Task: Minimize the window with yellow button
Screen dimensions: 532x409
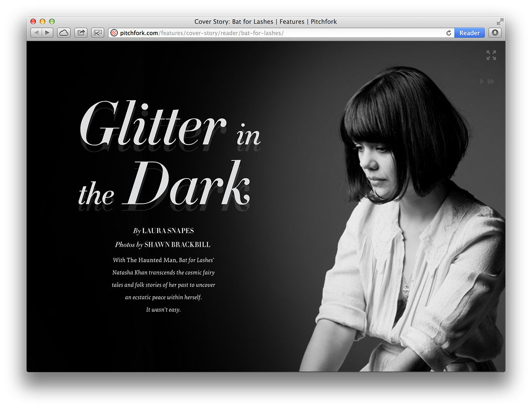Action: 42,22
